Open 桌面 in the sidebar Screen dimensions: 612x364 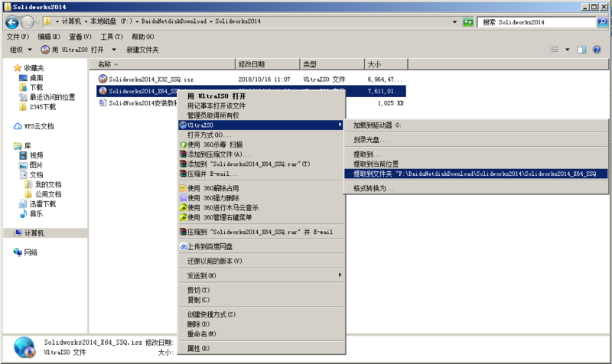pyautogui.click(x=31, y=78)
